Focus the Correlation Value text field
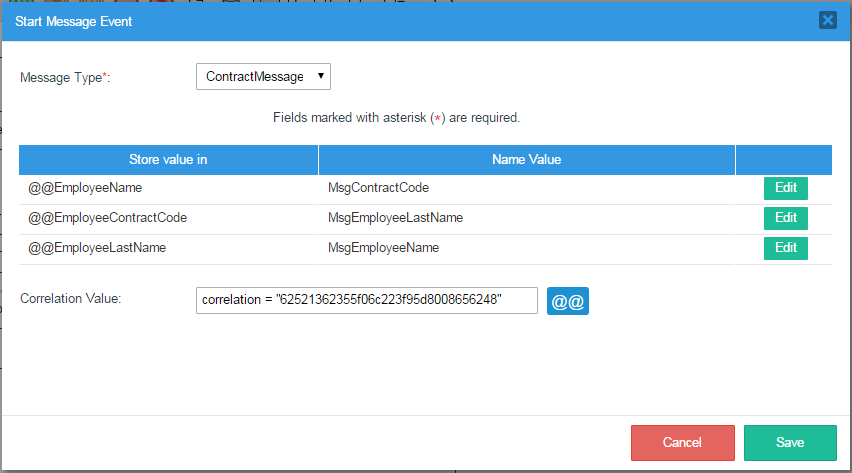The image size is (852, 473). [x=367, y=300]
